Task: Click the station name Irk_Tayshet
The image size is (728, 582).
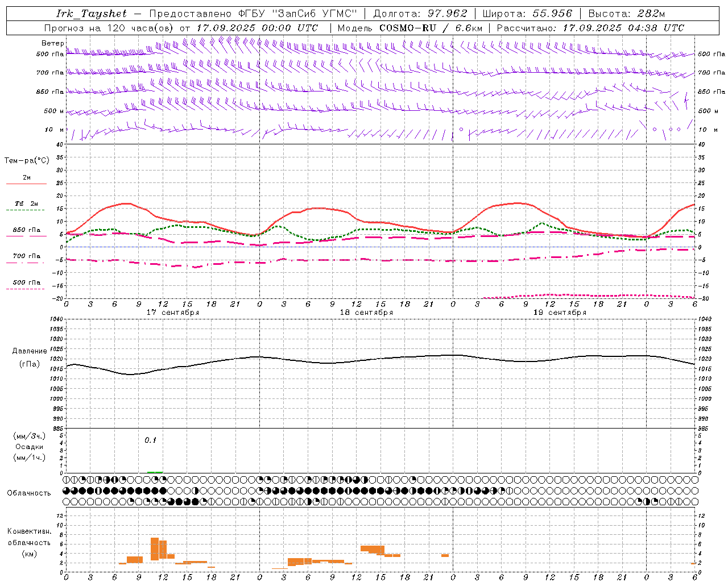Action: [92, 14]
